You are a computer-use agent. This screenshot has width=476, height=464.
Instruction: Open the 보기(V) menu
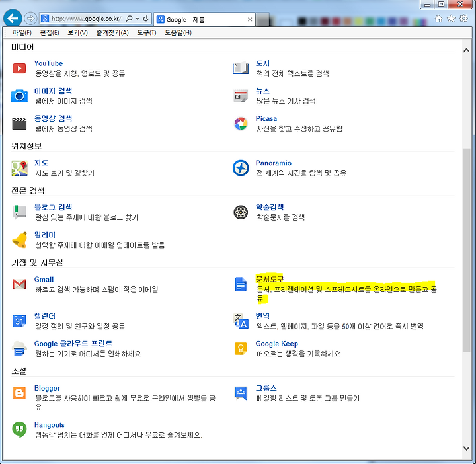pyautogui.click(x=77, y=32)
